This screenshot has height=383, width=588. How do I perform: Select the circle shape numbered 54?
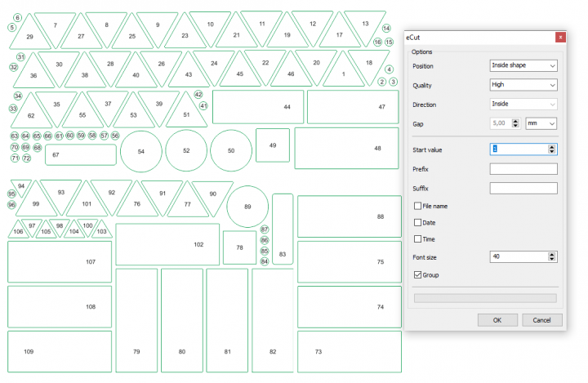pos(141,151)
